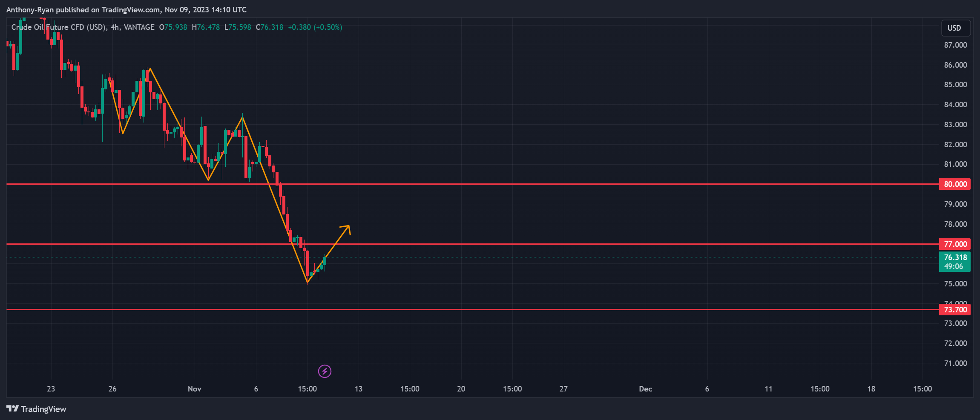Viewport: 980px width, 420px height.
Task: Open the USD currency selector
Action: pyautogui.click(x=956, y=28)
